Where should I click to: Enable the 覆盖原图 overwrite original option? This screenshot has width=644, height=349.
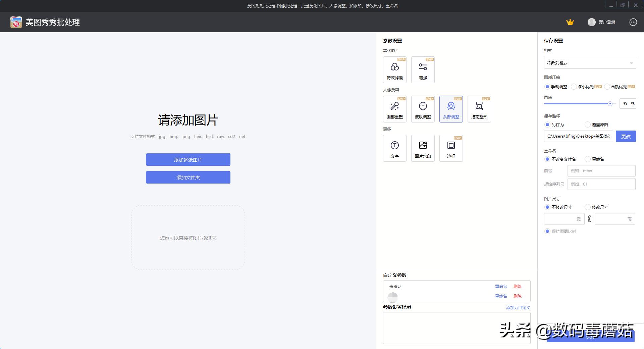click(588, 124)
